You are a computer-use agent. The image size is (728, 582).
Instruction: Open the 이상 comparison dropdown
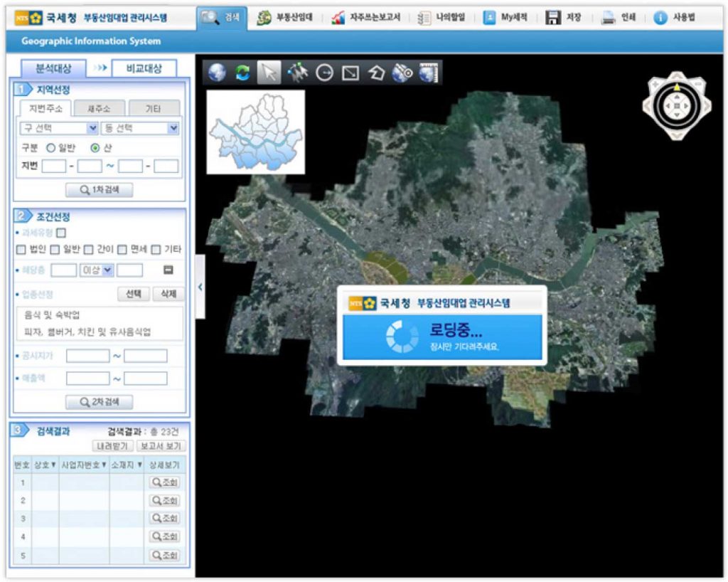[97, 270]
